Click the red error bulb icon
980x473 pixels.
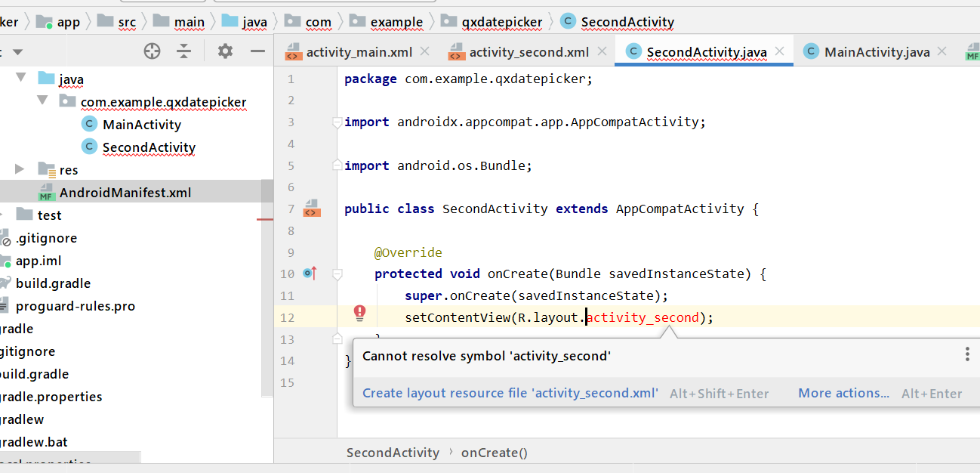click(360, 313)
